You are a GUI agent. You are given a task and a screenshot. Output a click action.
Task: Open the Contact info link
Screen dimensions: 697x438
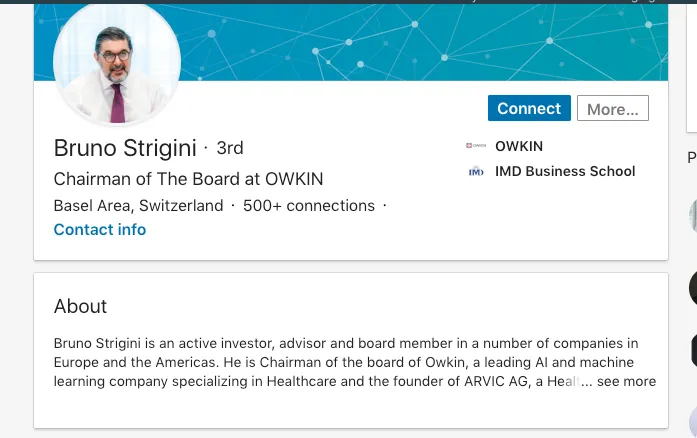click(x=100, y=229)
